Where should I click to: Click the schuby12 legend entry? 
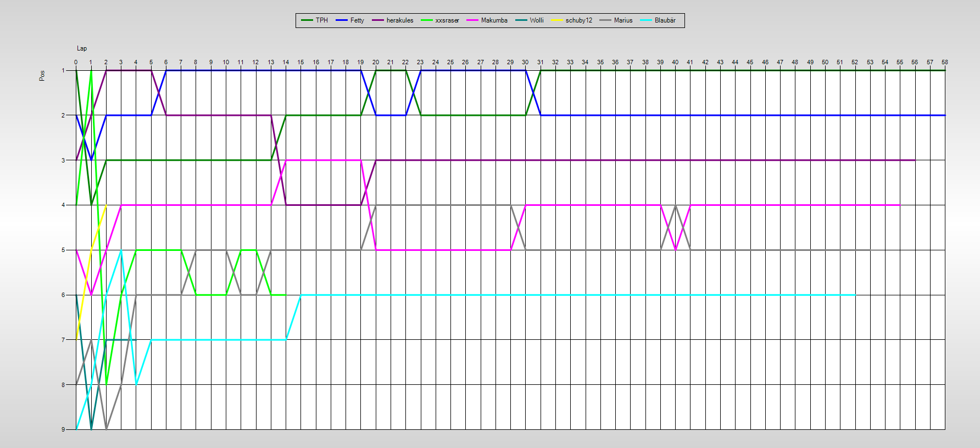click(x=572, y=20)
